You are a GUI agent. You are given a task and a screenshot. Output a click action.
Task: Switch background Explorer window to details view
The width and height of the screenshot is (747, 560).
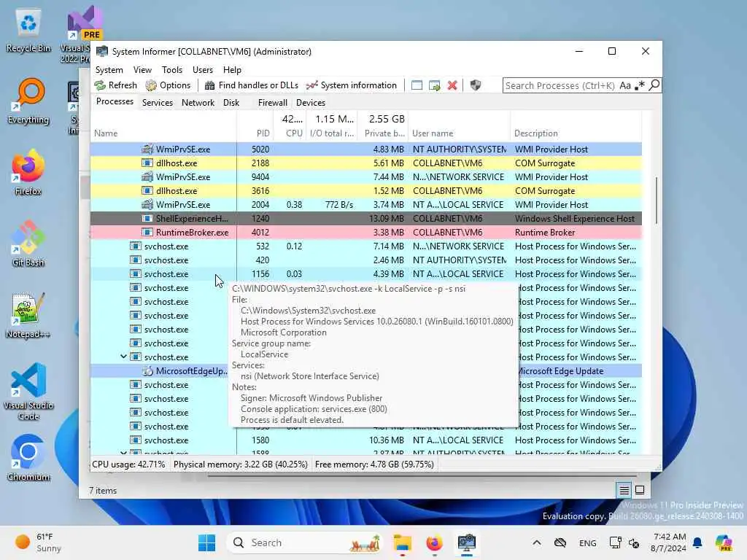[x=624, y=490]
